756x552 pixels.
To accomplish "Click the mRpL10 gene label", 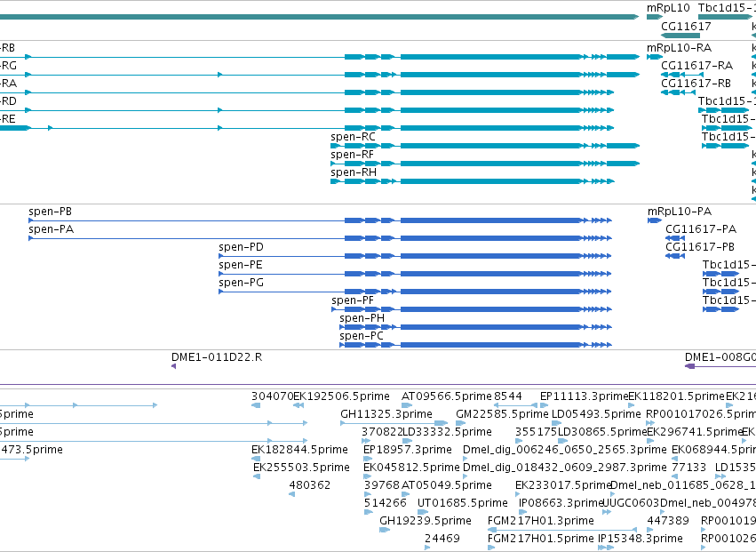I will (x=668, y=8).
